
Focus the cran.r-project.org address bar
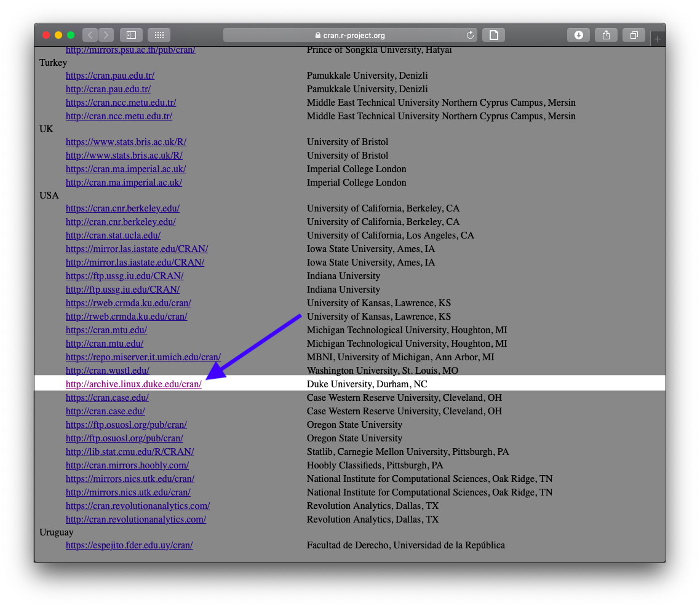coord(350,35)
